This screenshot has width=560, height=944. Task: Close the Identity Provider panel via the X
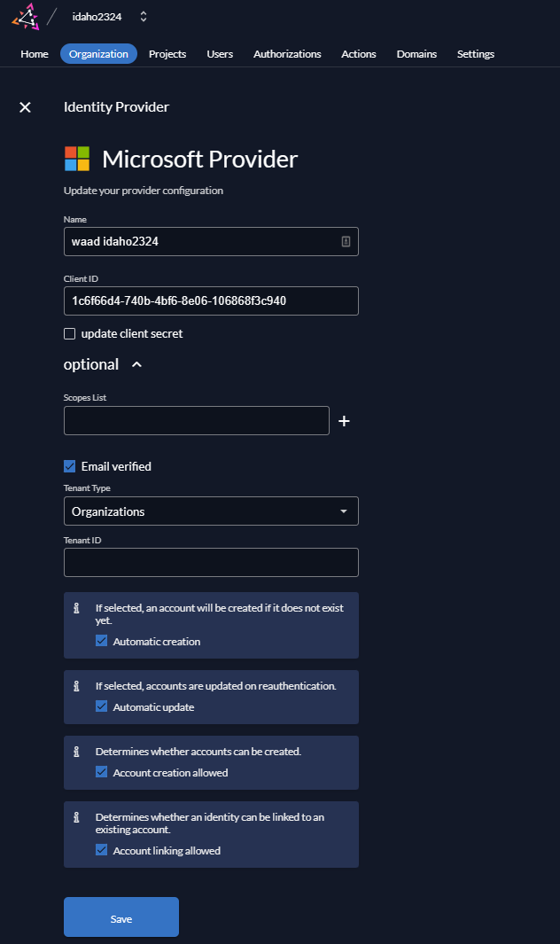25,107
